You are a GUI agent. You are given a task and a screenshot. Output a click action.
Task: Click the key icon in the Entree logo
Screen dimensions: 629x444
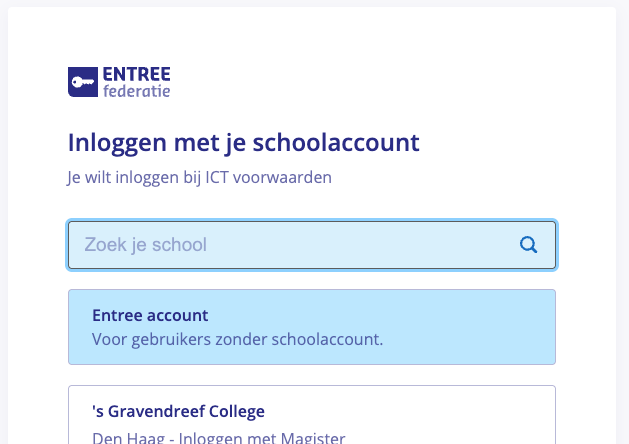(83, 82)
